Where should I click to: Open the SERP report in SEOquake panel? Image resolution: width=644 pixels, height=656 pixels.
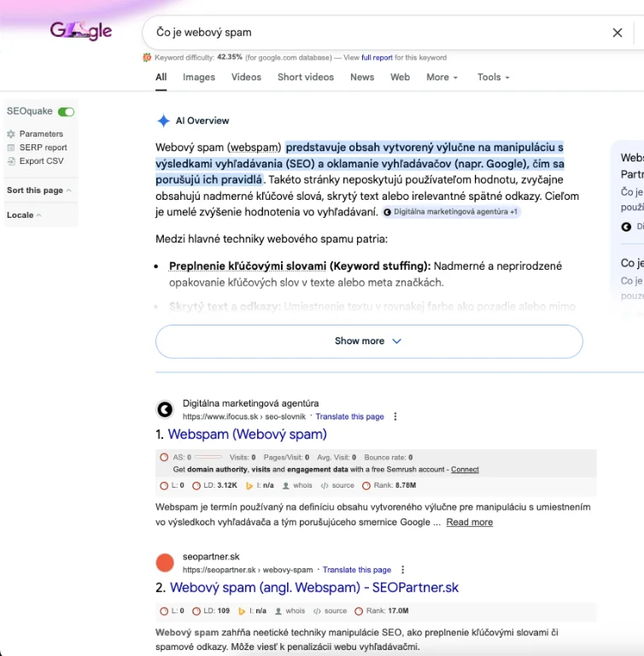tap(43, 148)
